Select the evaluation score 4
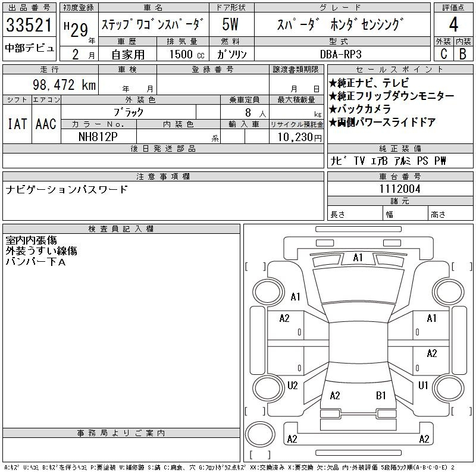 coord(453,26)
